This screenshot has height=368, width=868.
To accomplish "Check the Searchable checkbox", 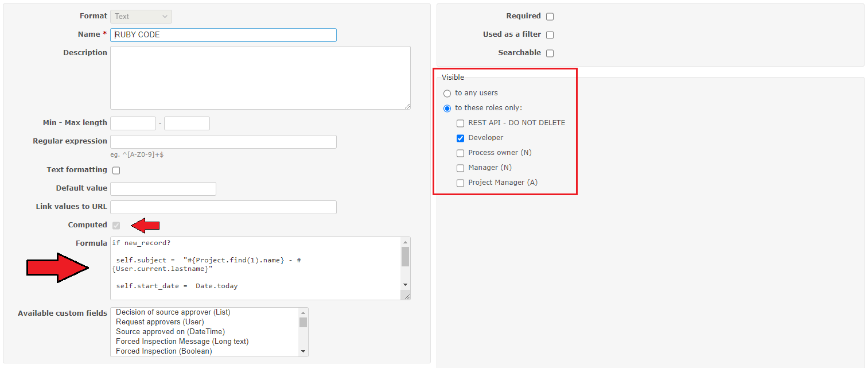I will coord(550,53).
